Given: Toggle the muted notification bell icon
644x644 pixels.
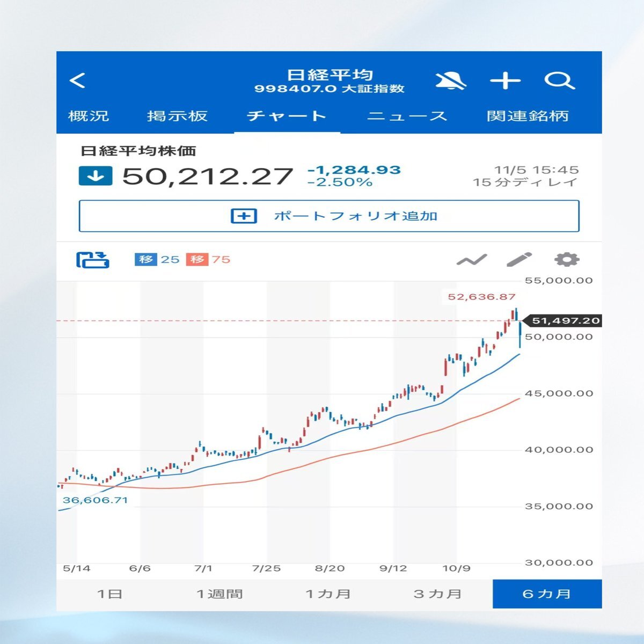Looking at the screenshot, I should [450, 81].
